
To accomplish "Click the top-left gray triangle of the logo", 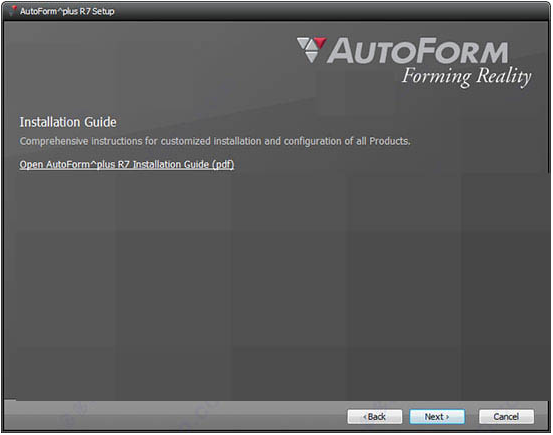I will [x=303, y=43].
